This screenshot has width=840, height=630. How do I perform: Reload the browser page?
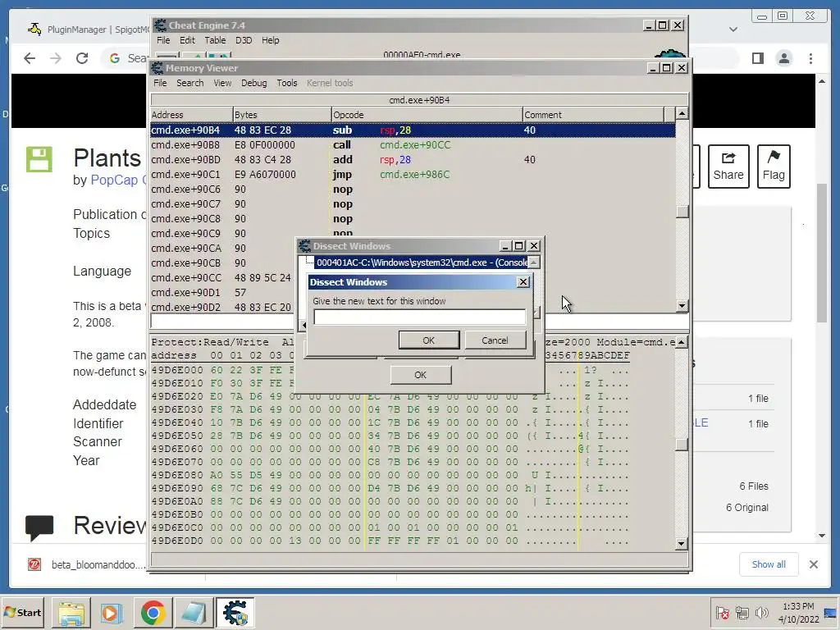click(82, 58)
